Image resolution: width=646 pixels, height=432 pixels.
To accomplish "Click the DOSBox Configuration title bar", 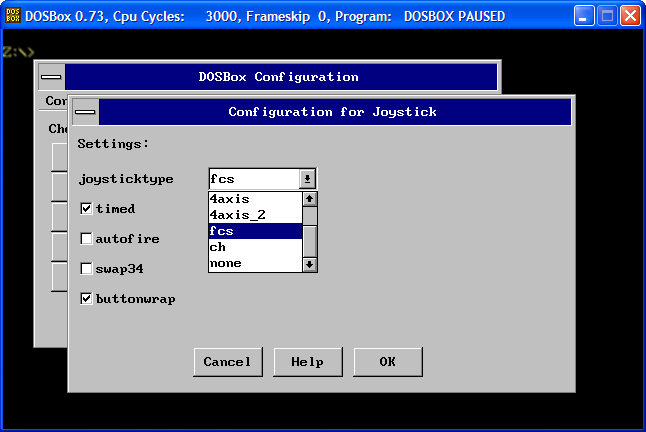I will 281,77.
